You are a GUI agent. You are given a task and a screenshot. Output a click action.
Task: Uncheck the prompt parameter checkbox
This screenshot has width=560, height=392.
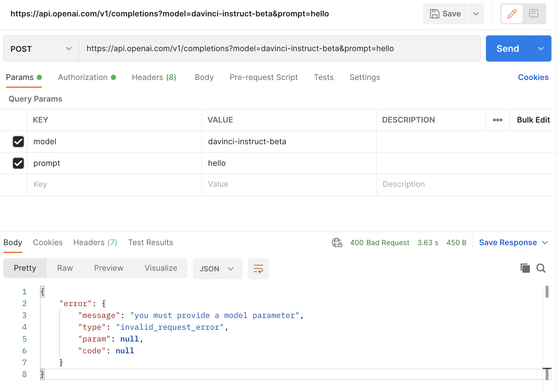pyautogui.click(x=18, y=163)
